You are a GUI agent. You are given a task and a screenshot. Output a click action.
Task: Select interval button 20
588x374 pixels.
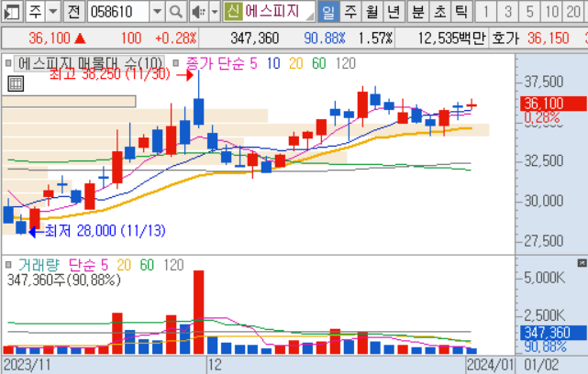573,12
